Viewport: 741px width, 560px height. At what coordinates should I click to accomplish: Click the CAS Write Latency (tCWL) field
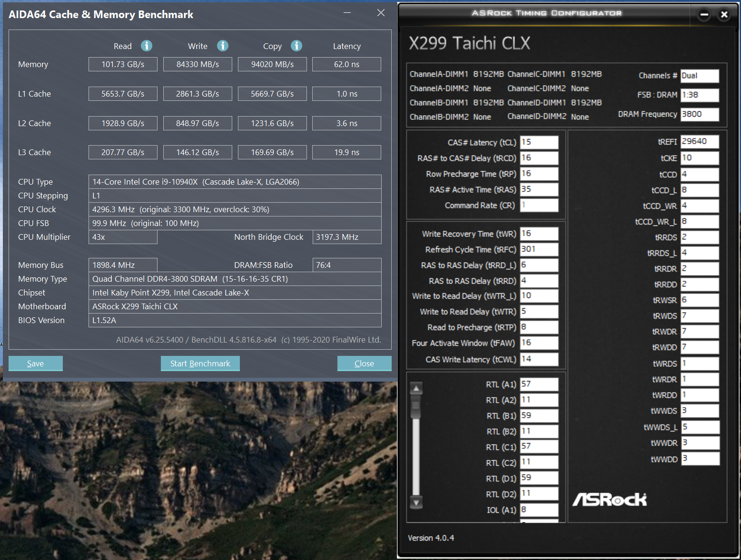(539, 359)
